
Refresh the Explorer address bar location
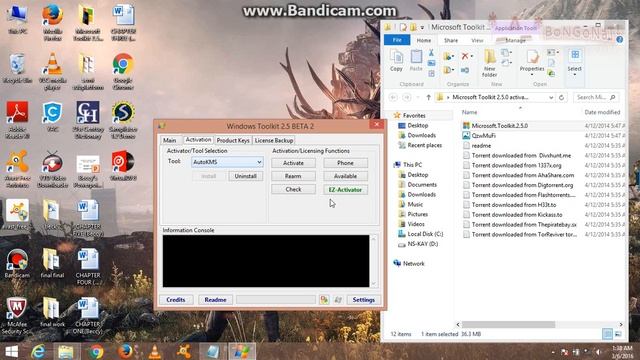coord(562,98)
